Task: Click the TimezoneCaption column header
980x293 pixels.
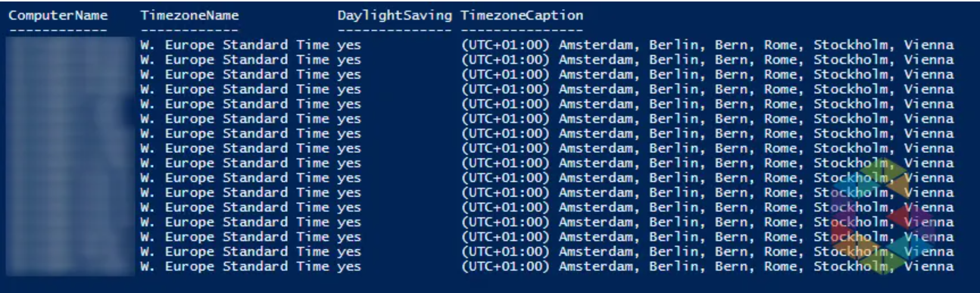Action: click(x=522, y=16)
